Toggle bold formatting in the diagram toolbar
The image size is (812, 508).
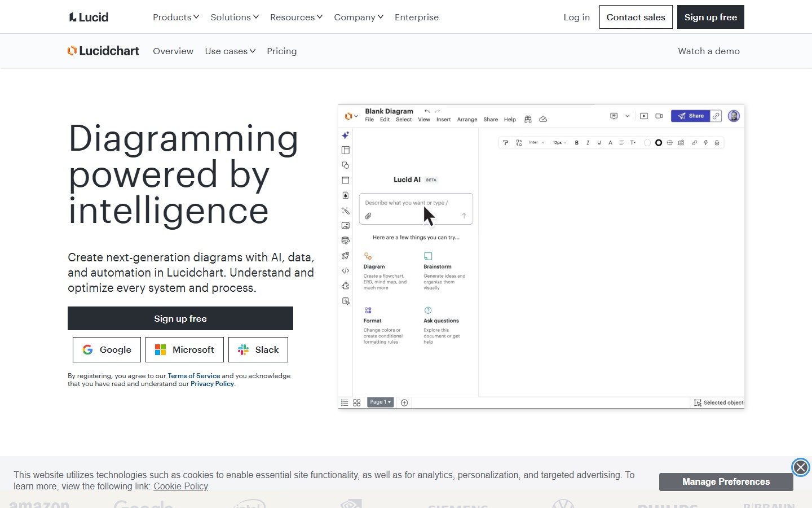576,143
